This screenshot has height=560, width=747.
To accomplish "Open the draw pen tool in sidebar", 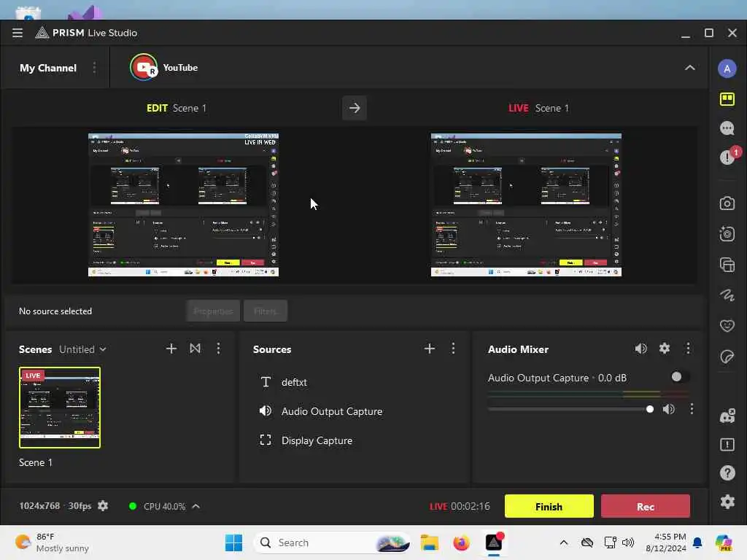I will pos(727,295).
